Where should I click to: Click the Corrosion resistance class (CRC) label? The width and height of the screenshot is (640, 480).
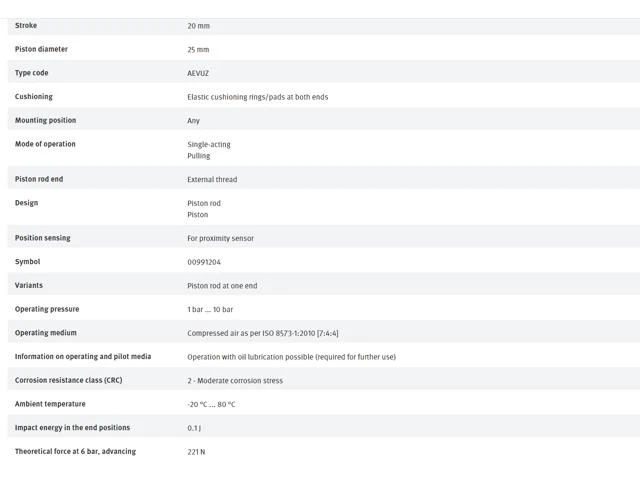[x=69, y=380]
